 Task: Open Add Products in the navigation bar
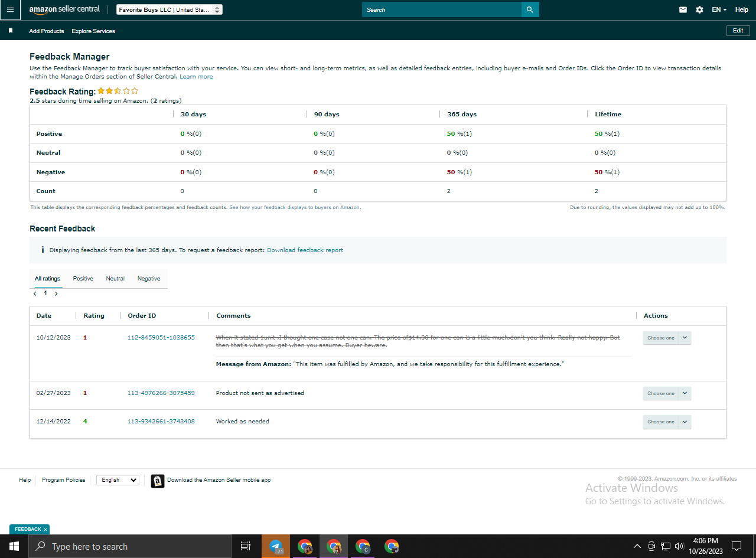tap(47, 31)
